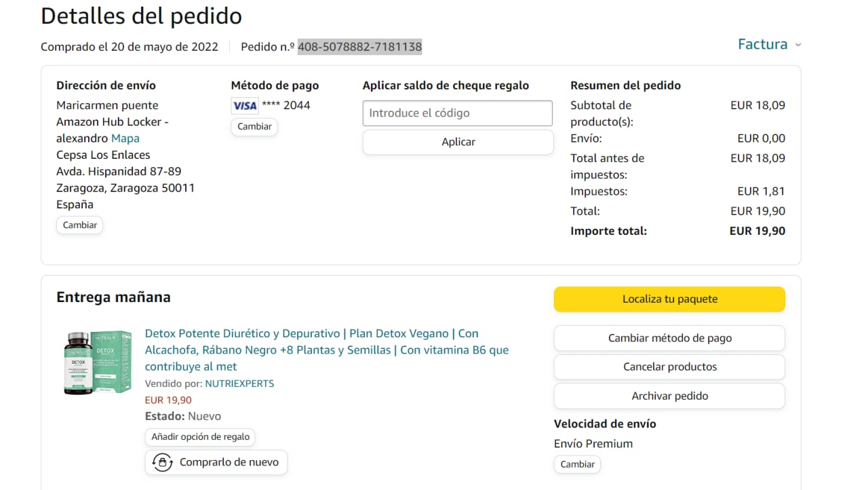Open the Detox Potente Diurético product link
The height and width of the screenshot is (490, 868).
click(327, 350)
